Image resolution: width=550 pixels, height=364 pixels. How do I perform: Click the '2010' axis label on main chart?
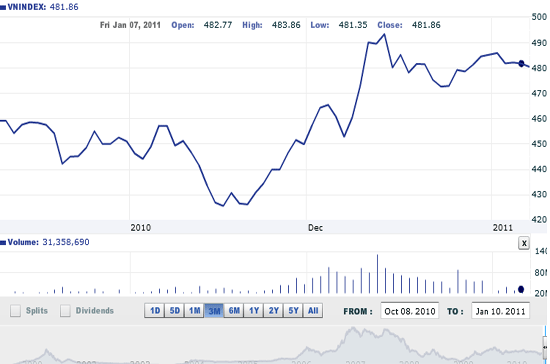(141, 228)
